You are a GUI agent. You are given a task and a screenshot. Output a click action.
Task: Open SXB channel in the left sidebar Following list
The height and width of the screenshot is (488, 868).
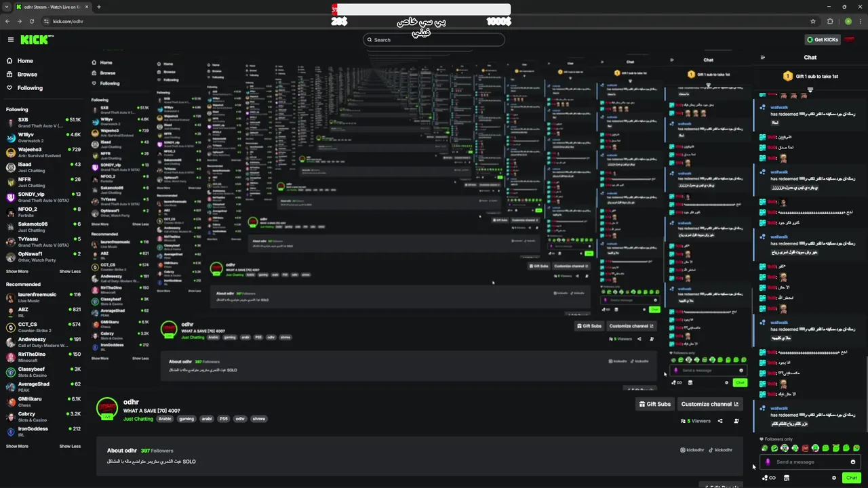coord(43,123)
